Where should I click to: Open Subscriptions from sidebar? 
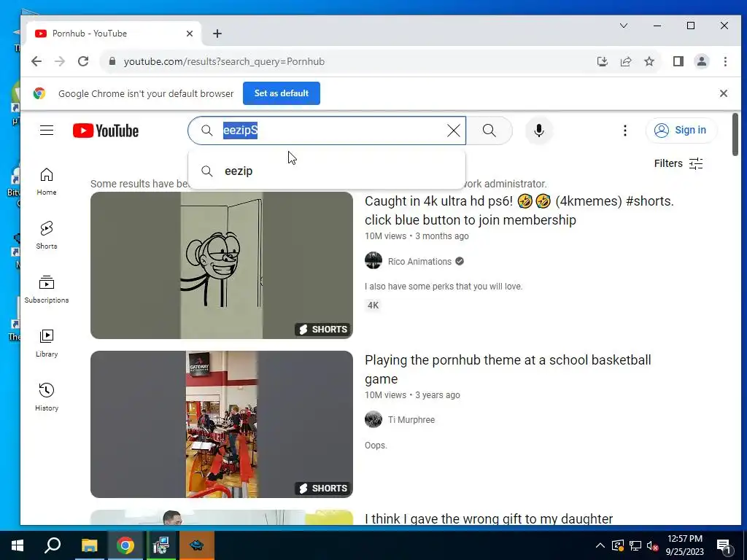tap(47, 289)
